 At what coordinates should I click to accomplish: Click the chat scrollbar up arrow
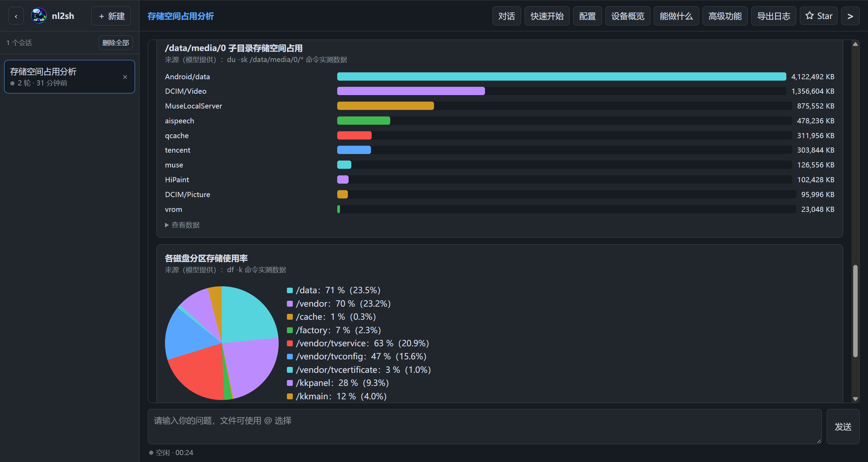tap(855, 44)
